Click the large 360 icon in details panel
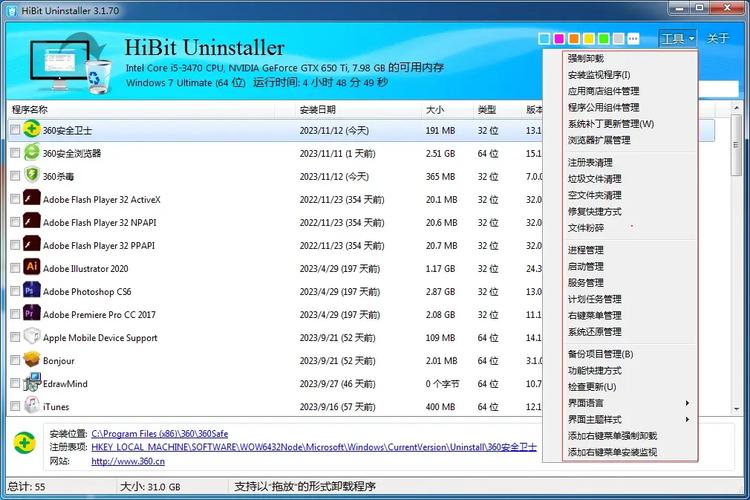 point(24,443)
